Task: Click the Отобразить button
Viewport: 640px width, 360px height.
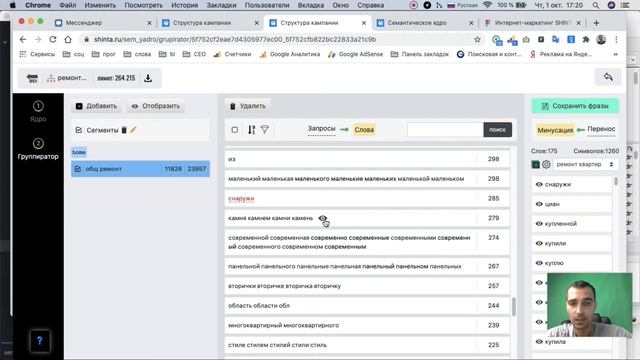Action: pos(156,106)
